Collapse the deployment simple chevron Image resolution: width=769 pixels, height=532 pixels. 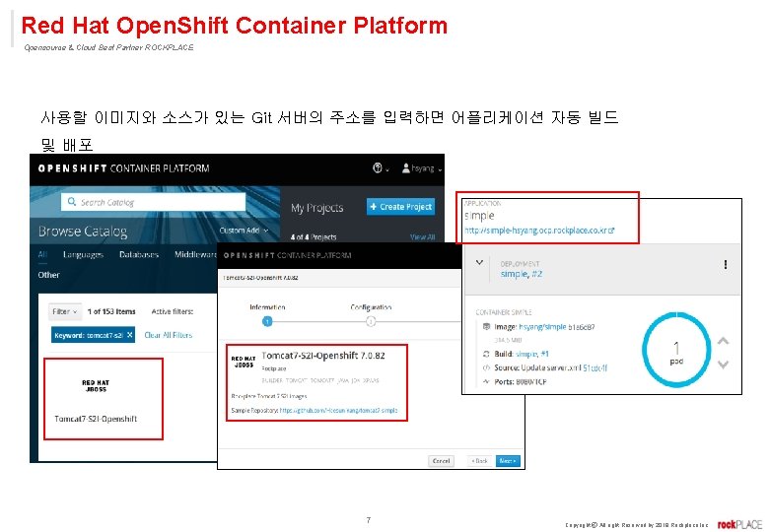coord(480,263)
